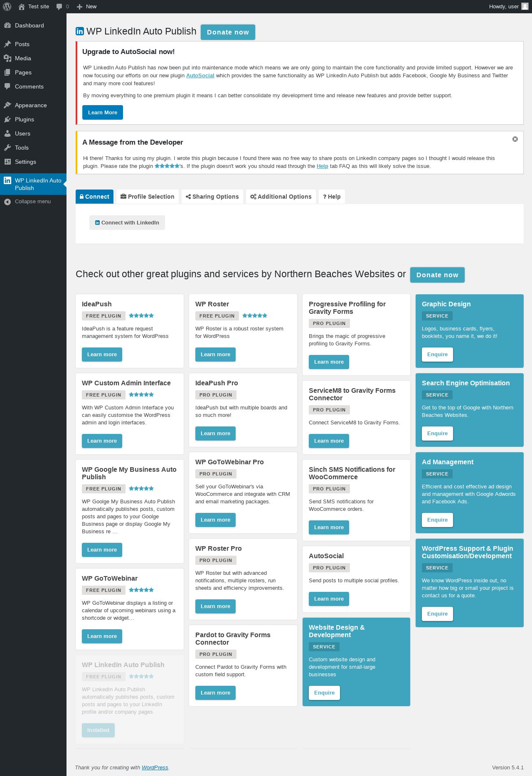The width and height of the screenshot is (532, 776).
Task: Click Learn more under IdeaPush Pro
Action: 215,434
